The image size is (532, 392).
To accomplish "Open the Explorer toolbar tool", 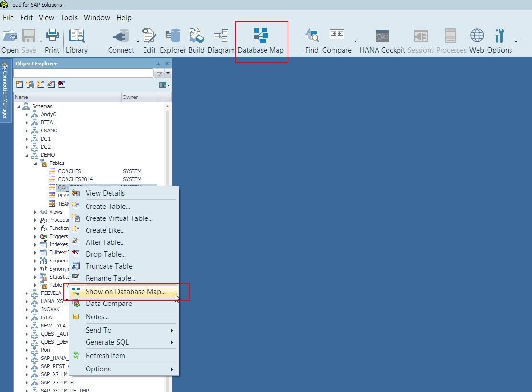I will click(173, 41).
